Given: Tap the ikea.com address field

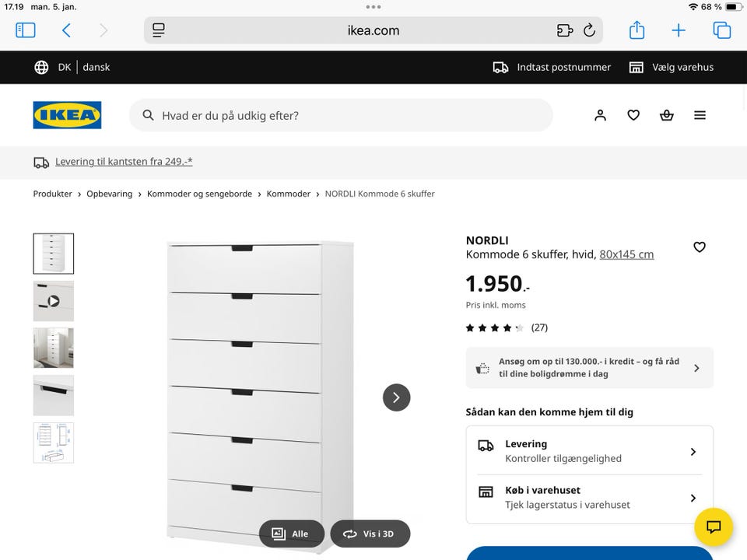Looking at the screenshot, I should pos(373,30).
